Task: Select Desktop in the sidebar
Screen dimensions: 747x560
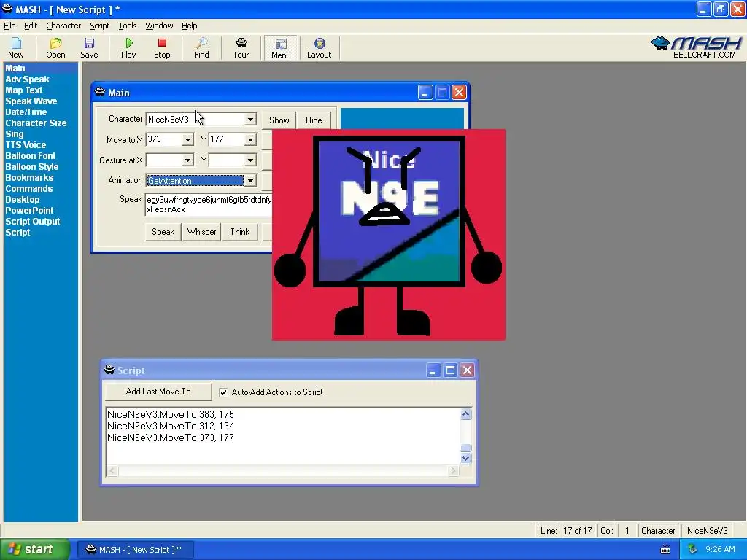Action: click(23, 200)
